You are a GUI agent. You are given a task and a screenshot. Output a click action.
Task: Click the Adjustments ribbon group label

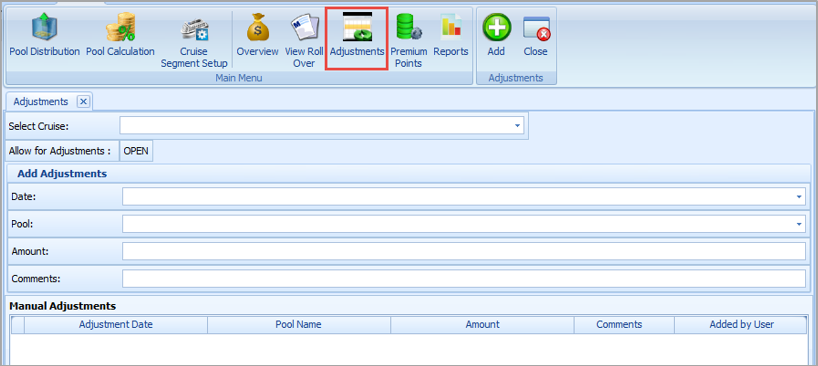516,78
